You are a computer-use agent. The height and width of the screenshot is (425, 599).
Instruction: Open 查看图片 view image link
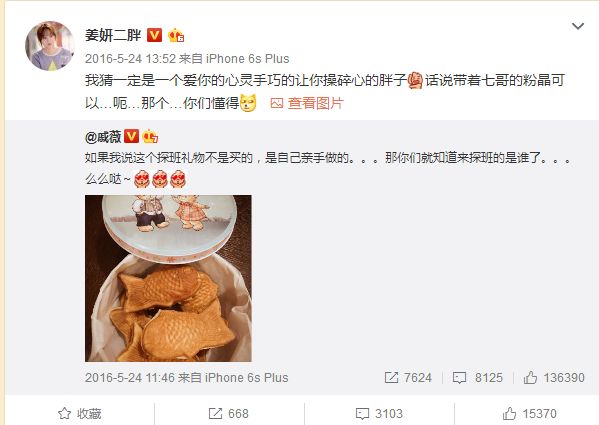click(316, 103)
